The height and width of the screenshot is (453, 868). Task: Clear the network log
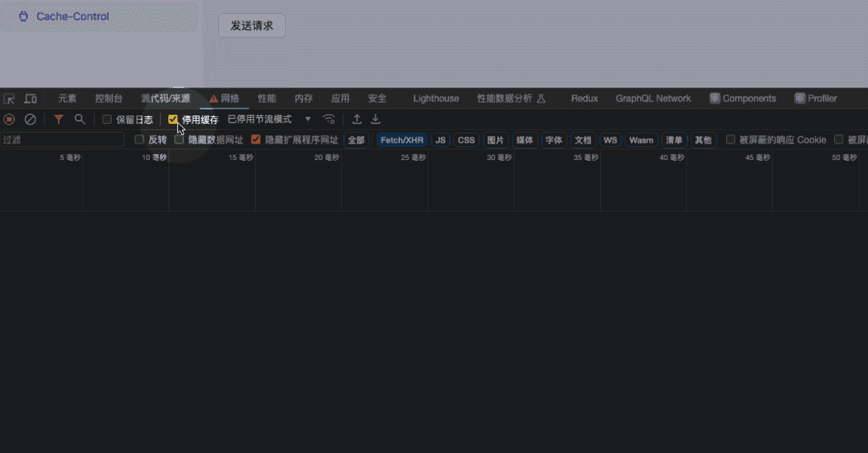pyautogui.click(x=30, y=119)
